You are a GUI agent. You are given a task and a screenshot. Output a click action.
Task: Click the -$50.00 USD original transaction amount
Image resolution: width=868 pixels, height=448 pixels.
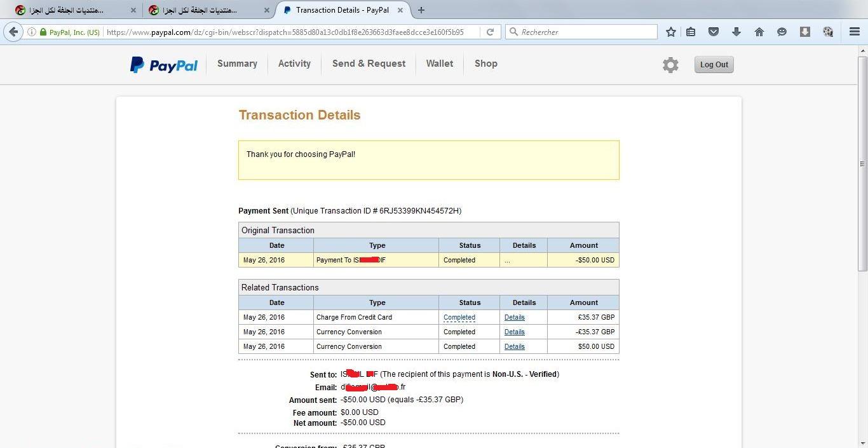pyautogui.click(x=595, y=260)
